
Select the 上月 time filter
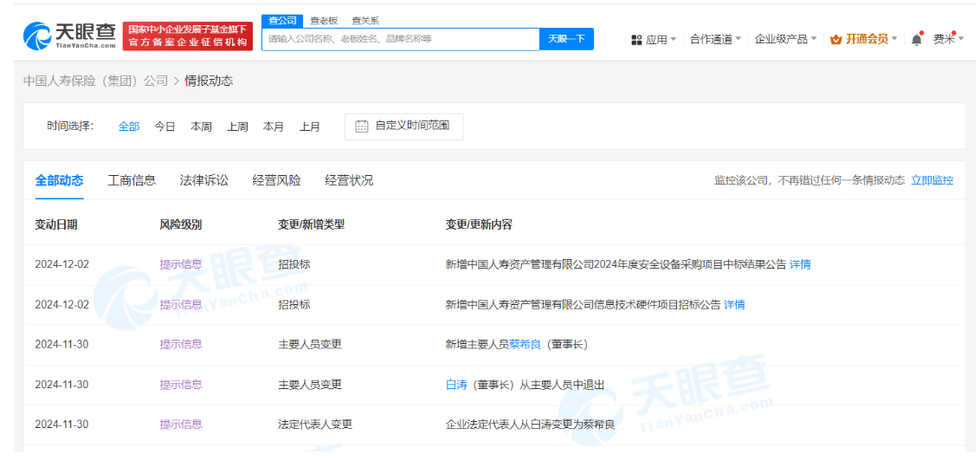tap(310, 127)
